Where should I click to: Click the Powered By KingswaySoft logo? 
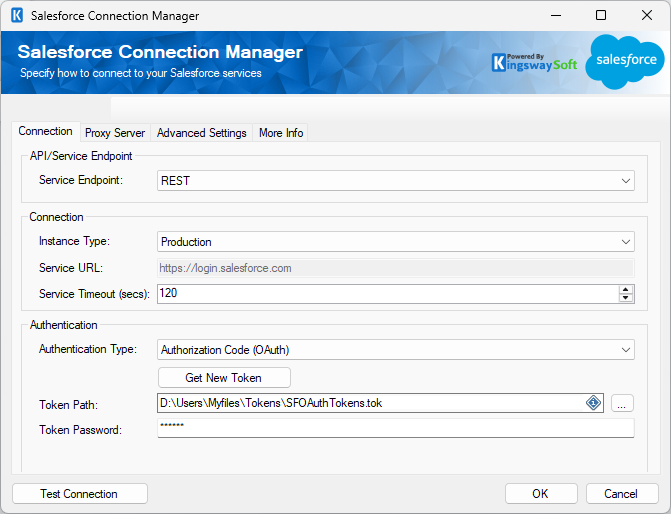[534, 62]
